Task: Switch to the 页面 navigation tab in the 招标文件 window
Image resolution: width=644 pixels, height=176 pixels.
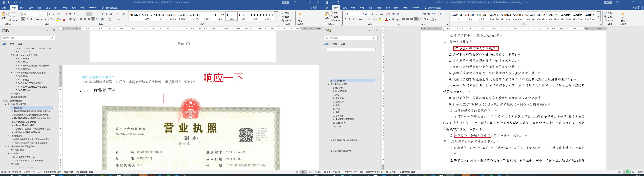Action: (x=335, y=44)
